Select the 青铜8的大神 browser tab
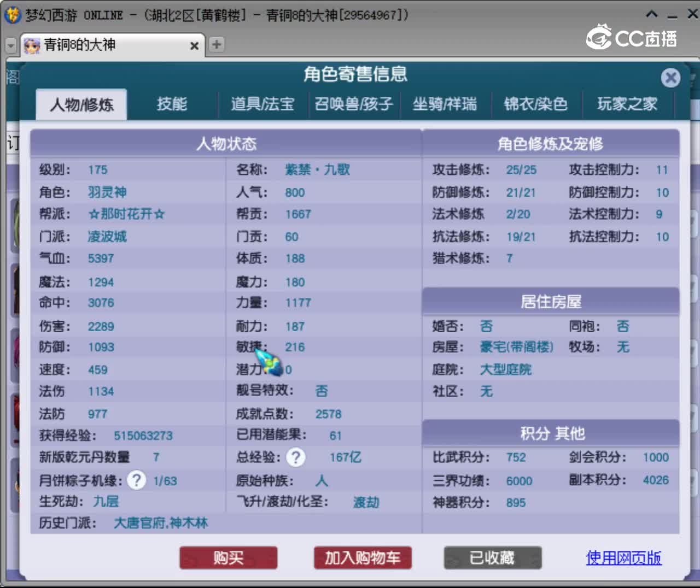This screenshot has height=588, width=700. (113, 45)
